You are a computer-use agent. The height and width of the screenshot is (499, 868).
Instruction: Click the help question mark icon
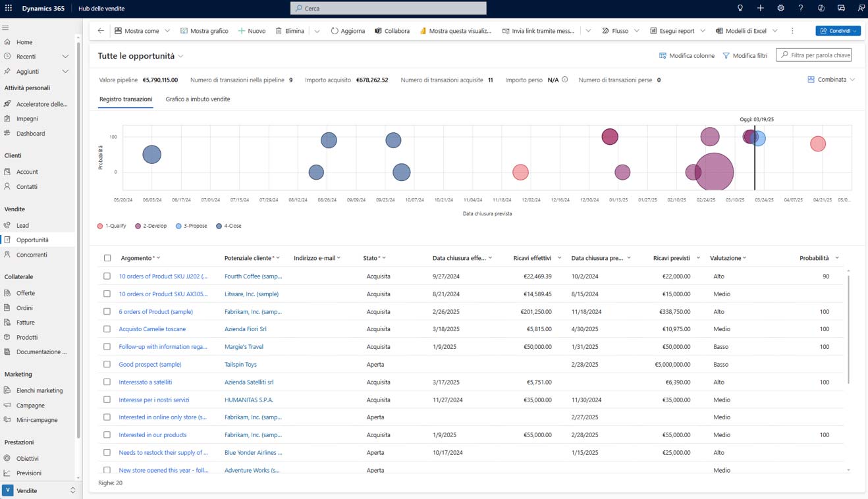pos(800,9)
